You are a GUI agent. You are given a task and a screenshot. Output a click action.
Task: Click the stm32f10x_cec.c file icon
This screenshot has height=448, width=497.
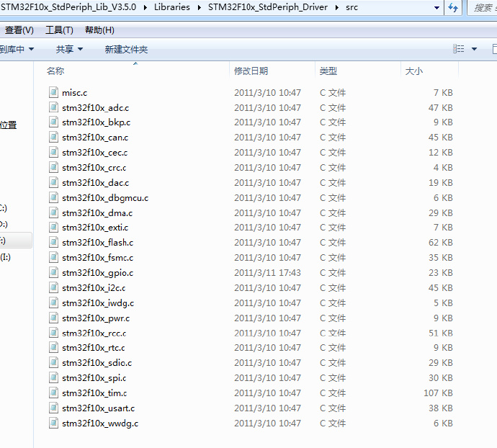pos(53,153)
